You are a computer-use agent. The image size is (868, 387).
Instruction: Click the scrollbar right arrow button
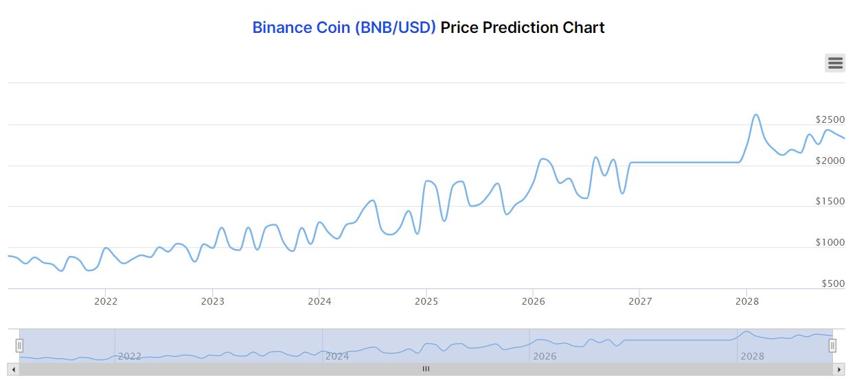(x=838, y=369)
